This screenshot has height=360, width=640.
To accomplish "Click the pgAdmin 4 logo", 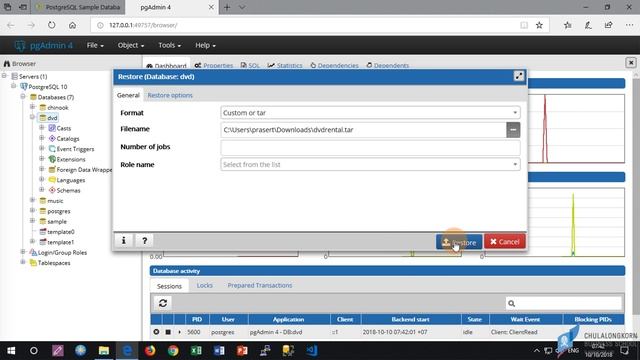I will [43, 45].
